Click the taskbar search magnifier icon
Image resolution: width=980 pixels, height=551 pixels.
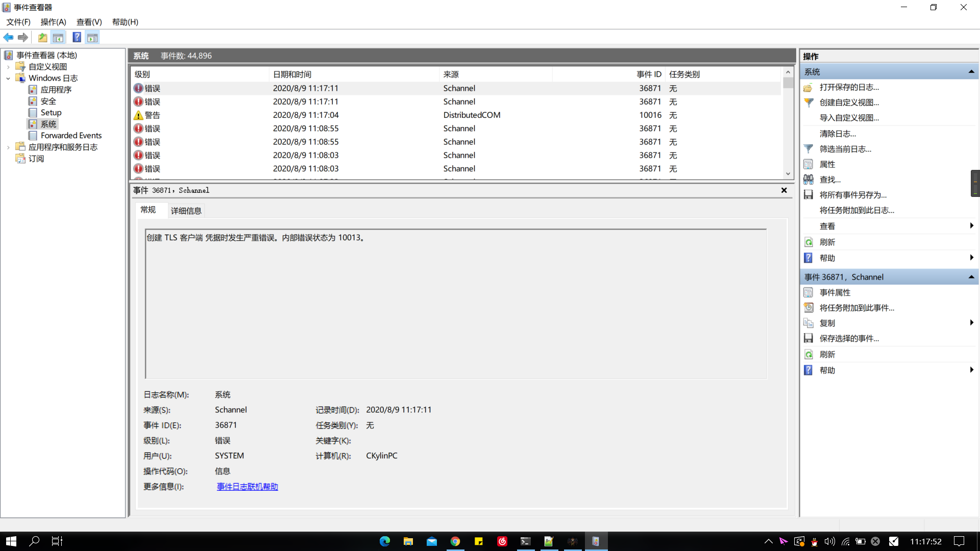[x=34, y=541]
